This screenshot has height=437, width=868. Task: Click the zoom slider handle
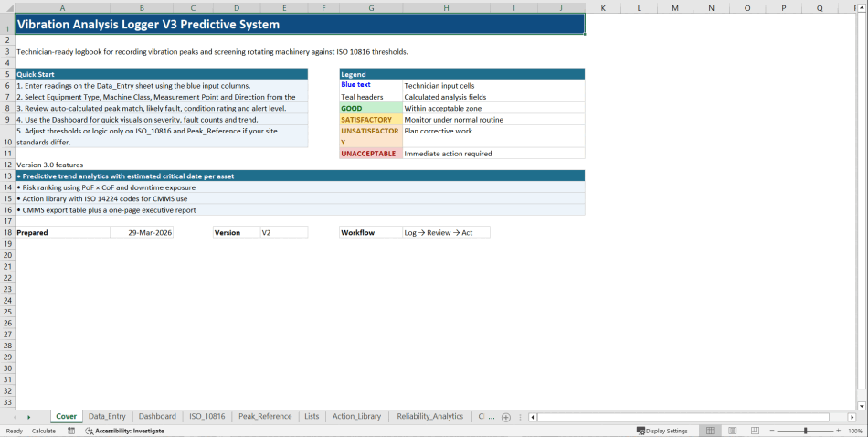coord(805,431)
